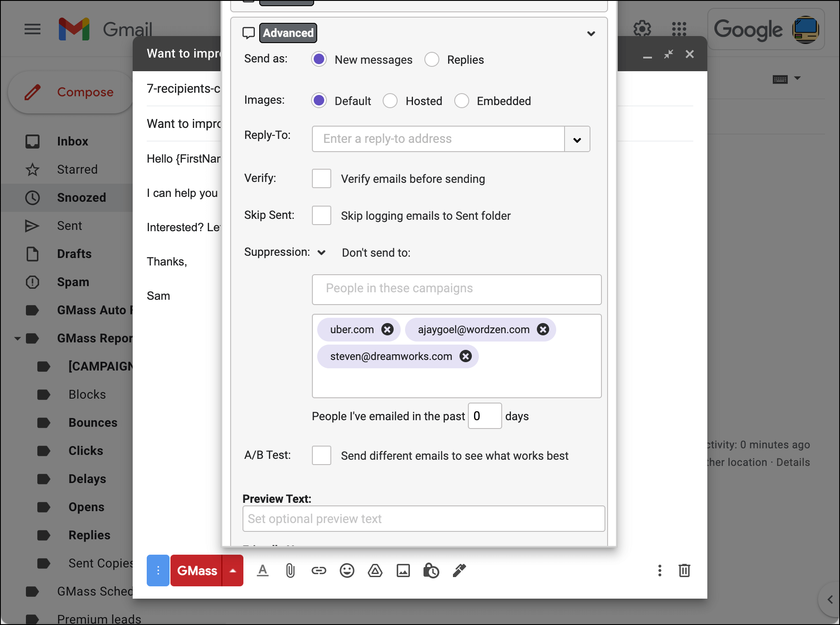Screen dimensions: 840x625
Task: Open the Inbox folder
Action: pos(72,141)
